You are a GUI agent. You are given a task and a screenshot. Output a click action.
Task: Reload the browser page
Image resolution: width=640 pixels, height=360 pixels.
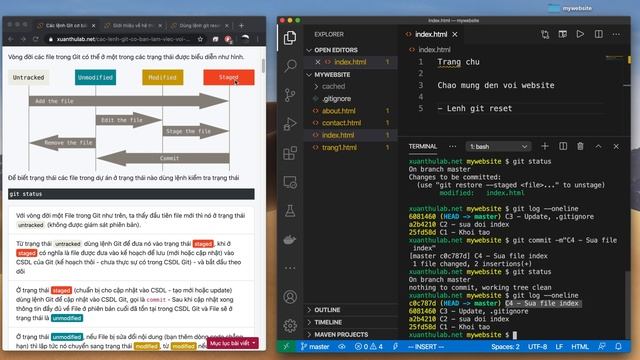click(36, 39)
